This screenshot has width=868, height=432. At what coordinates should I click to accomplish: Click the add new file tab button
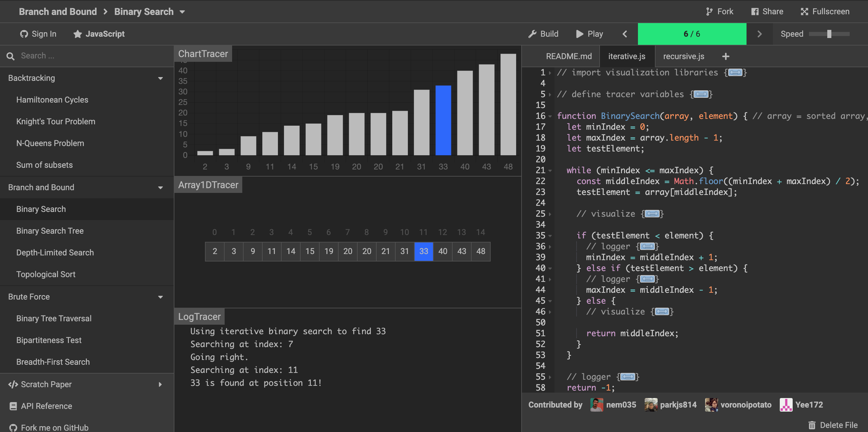tap(725, 56)
